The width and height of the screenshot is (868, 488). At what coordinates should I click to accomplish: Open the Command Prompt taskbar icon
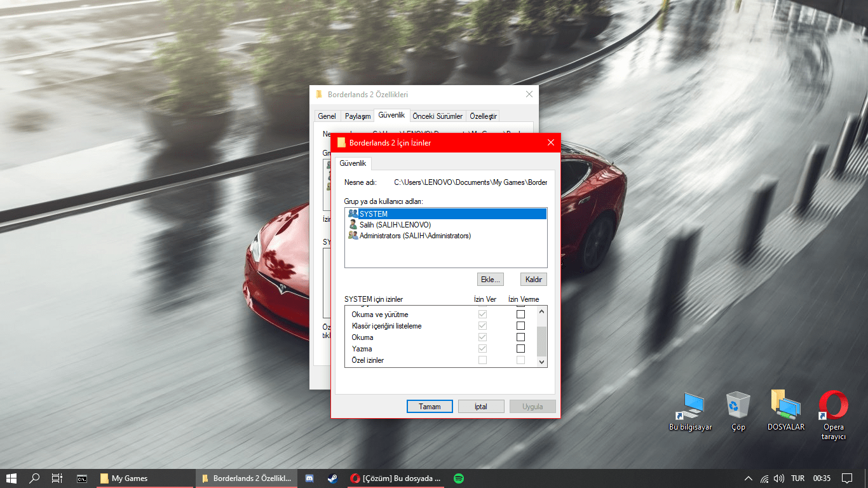point(82,478)
